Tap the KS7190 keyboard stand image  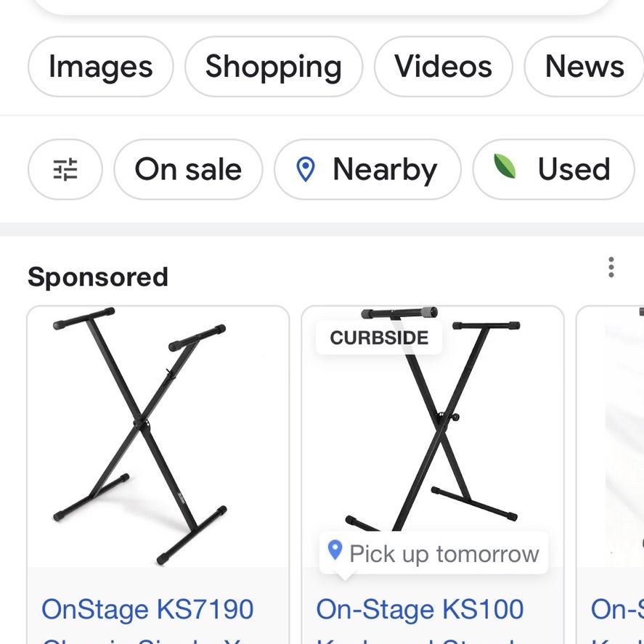(158, 436)
